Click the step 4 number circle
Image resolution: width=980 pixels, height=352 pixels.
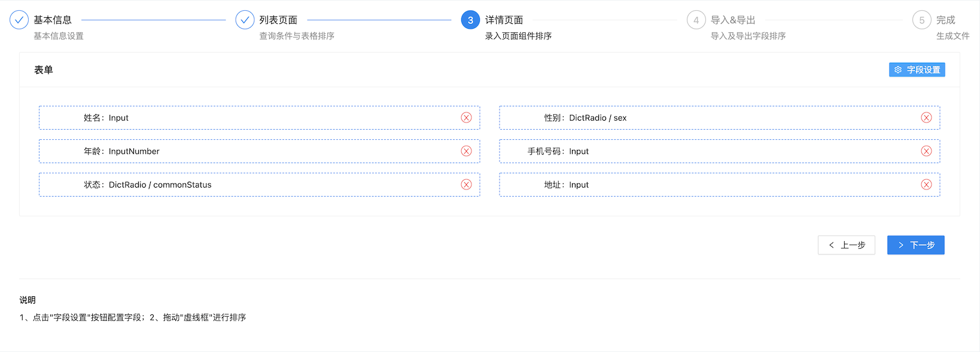click(x=696, y=20)
